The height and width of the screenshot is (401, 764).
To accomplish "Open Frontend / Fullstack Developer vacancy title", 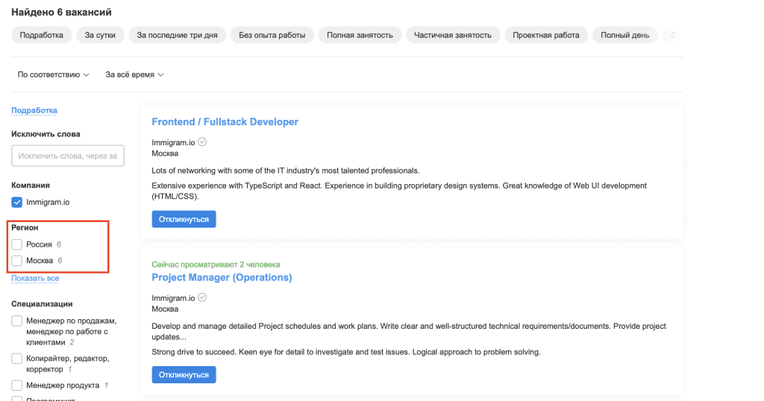I will click(x=225, y=122).
